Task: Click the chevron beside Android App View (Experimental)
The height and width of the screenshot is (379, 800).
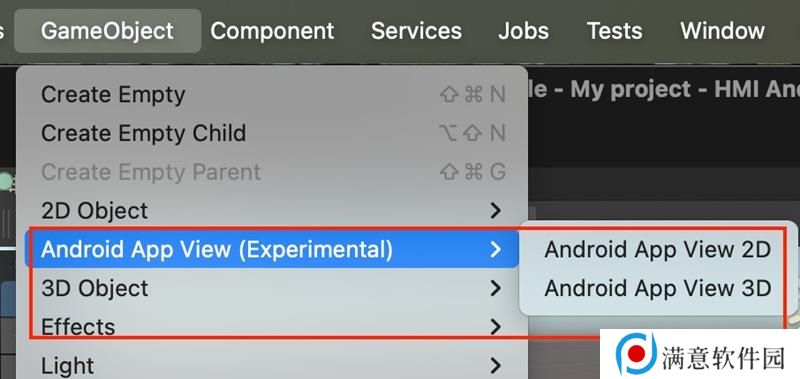Action: click(495, 249)
